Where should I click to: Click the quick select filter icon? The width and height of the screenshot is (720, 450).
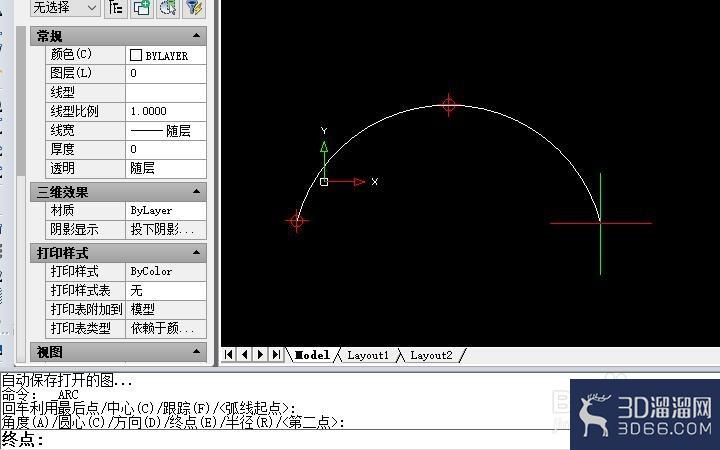pos(194,8)
